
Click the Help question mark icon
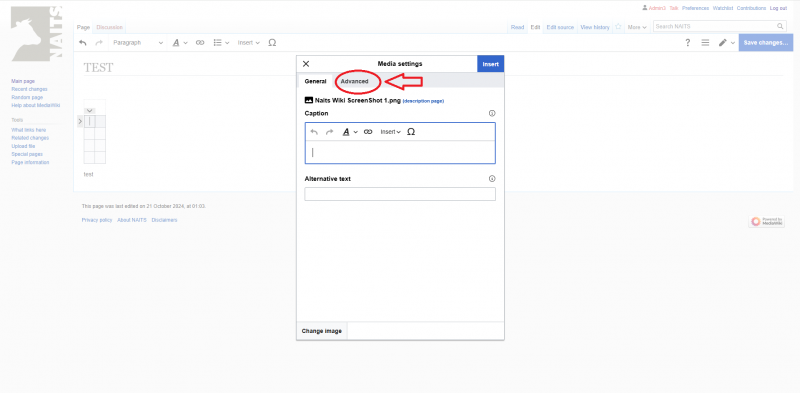tap(687, 43)
